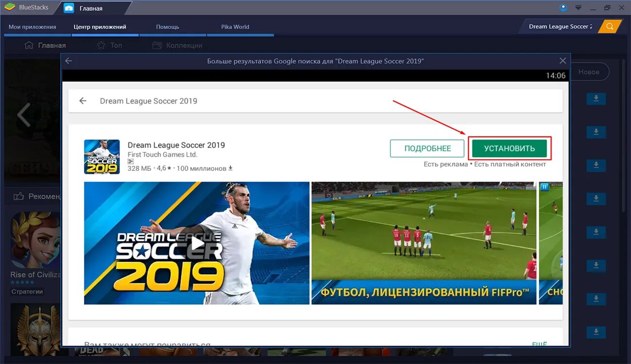
Task: Switch to Мои приложения tab
Action: pos(33,27)
